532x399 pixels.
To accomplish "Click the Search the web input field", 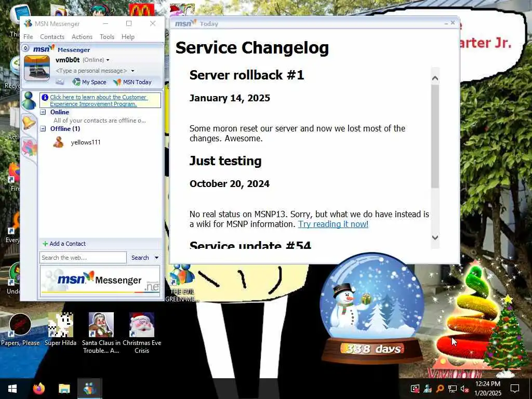I will (83, 258).
